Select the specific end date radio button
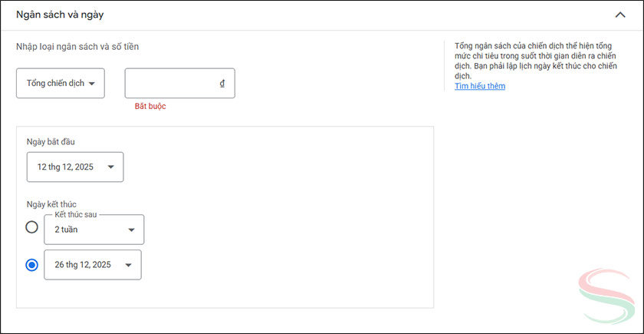Viewport: 644px width, 334px height. pos(31,265)
